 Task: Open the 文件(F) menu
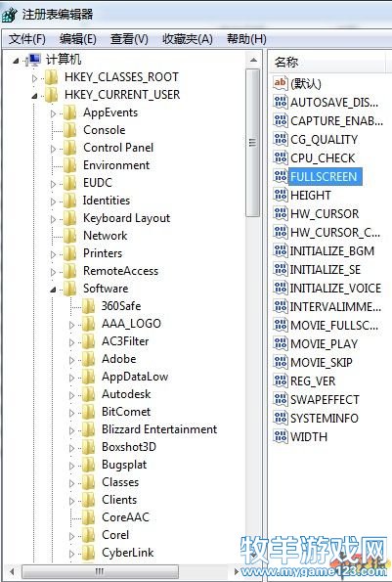coord(26,39)
